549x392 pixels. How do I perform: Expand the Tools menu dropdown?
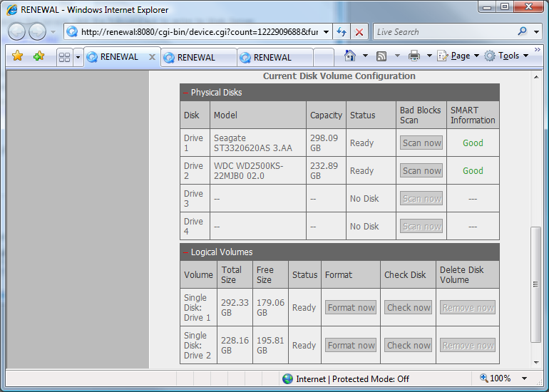tap(508, 56)
